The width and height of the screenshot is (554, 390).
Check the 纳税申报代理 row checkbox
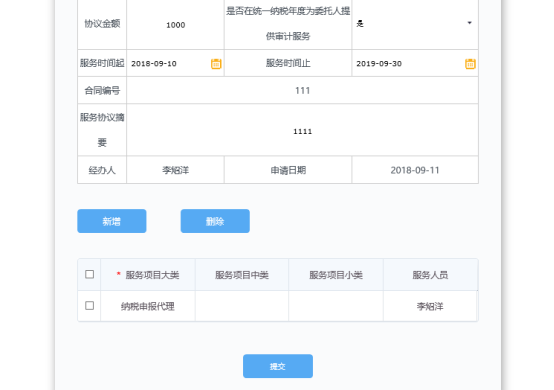(89, 306)
